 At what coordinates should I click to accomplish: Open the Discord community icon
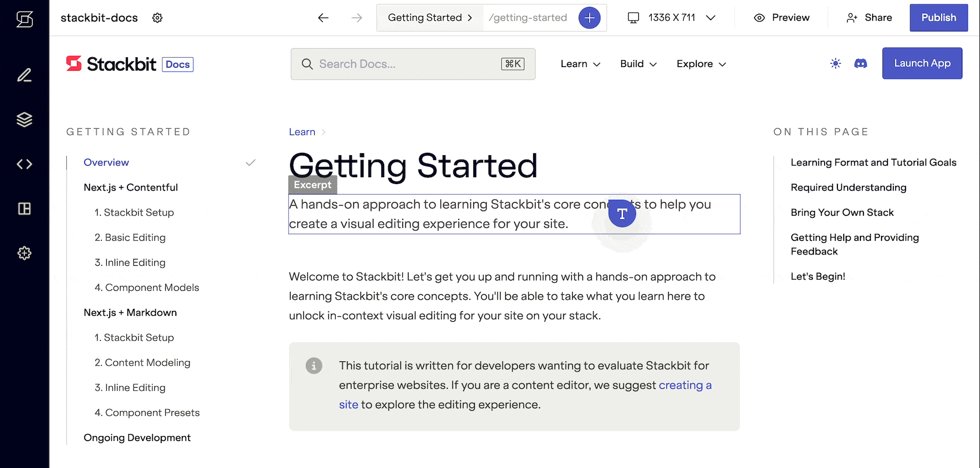tap(861, 63)
